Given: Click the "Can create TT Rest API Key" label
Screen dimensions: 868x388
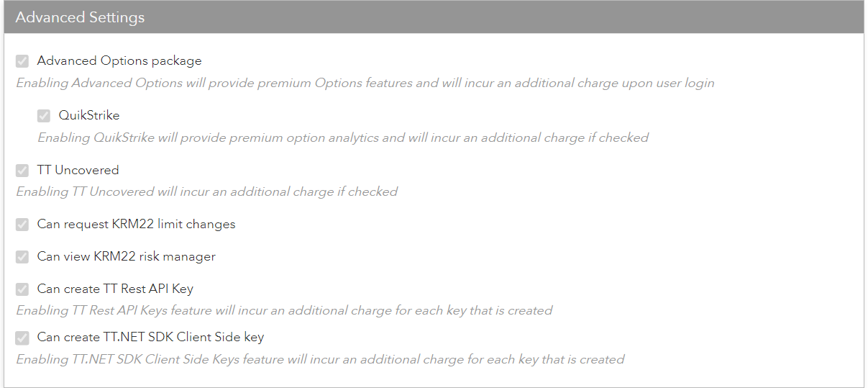Looking at the screenshot, I should pos(115,289).
